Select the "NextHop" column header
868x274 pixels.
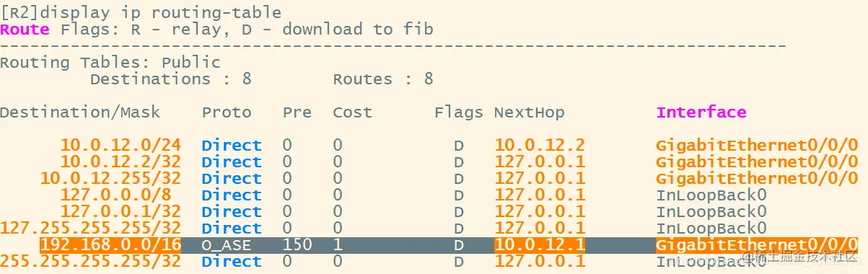530,112
